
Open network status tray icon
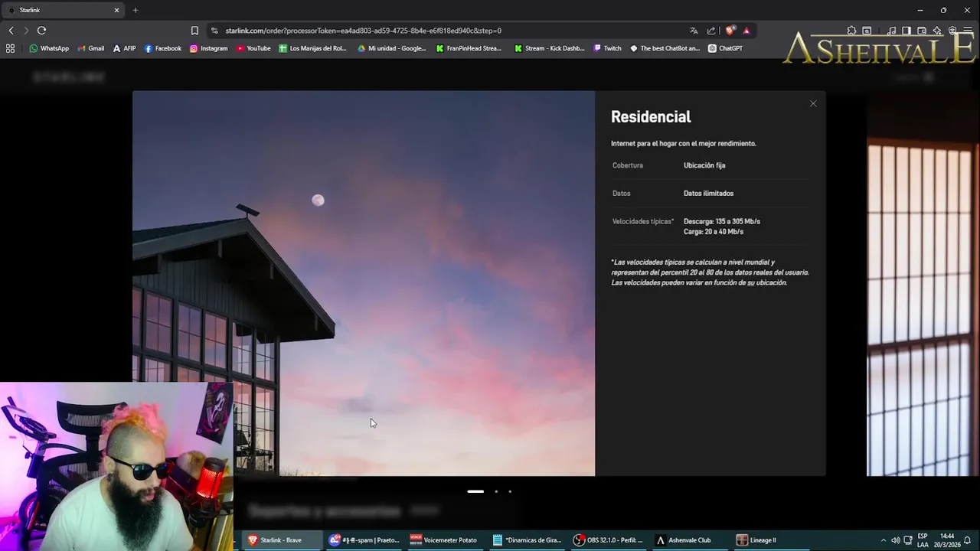tap(908, 540)
